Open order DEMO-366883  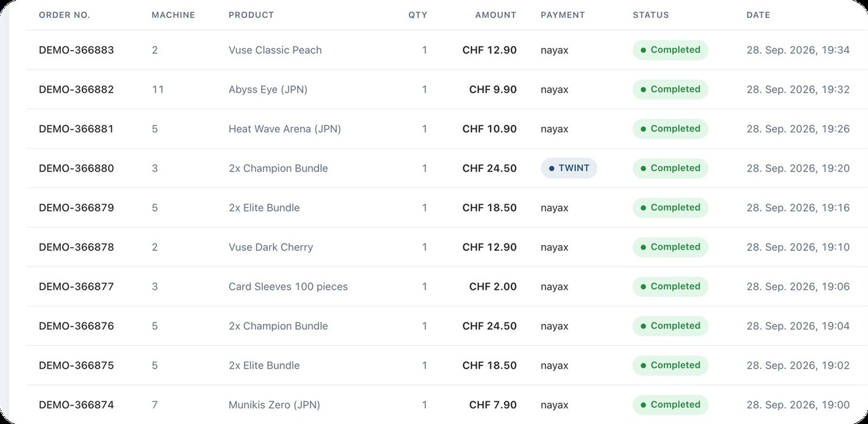point(76,50)
